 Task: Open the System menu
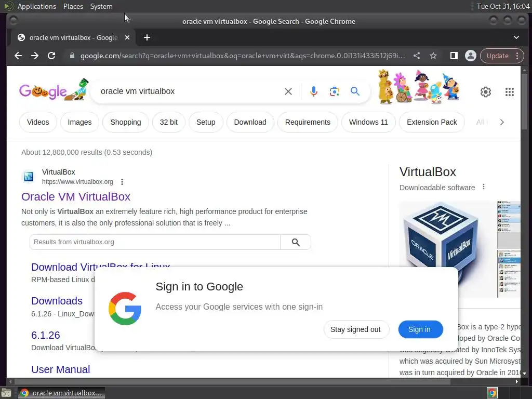101,6
